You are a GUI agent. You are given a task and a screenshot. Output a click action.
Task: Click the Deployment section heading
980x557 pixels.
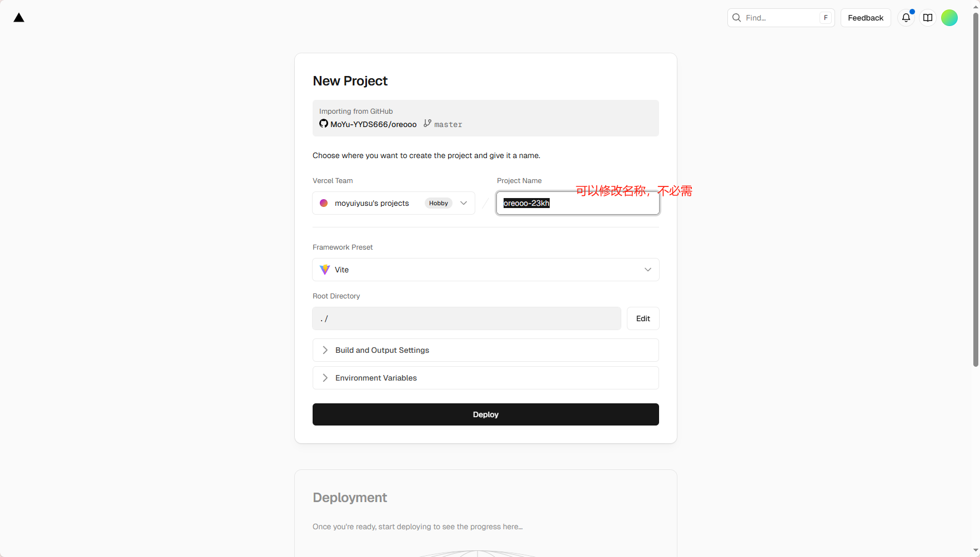pos(350,498)
